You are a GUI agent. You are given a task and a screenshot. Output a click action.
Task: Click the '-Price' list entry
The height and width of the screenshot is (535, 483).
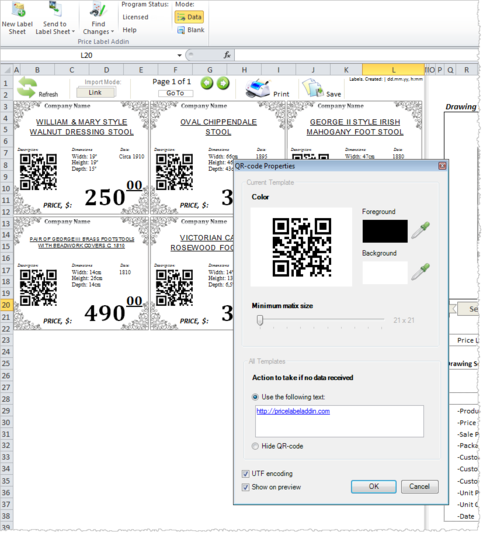click(x=466, y=423)
